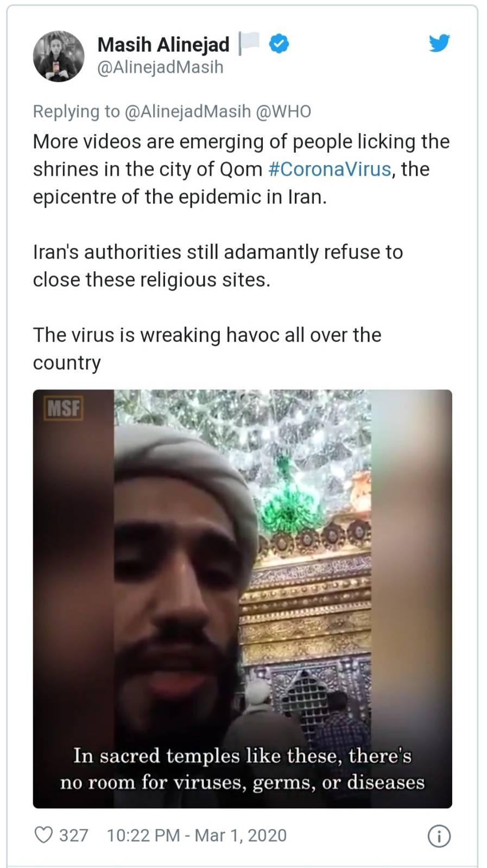Click the 327 likes count
The height and width of the screenshot is (868, 487).
(73, 835)
